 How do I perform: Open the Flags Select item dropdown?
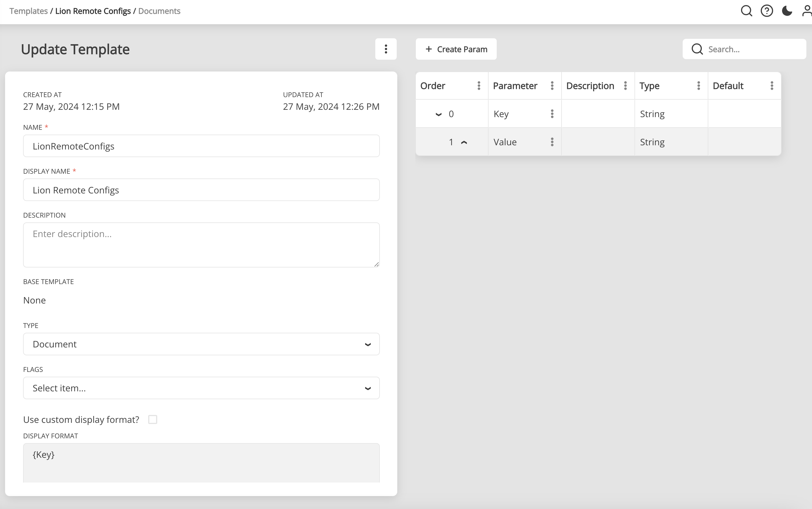pyautogui.click(x=201, y=388)
